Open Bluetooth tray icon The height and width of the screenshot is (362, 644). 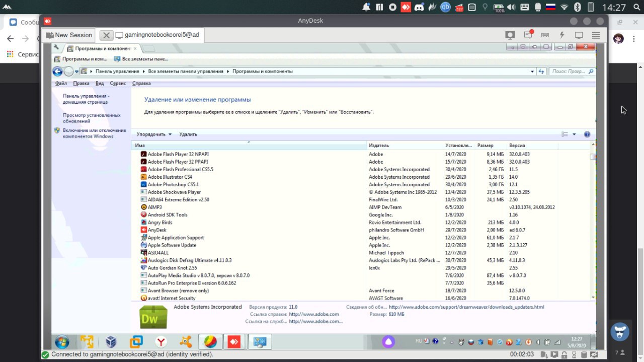[578, 7]
